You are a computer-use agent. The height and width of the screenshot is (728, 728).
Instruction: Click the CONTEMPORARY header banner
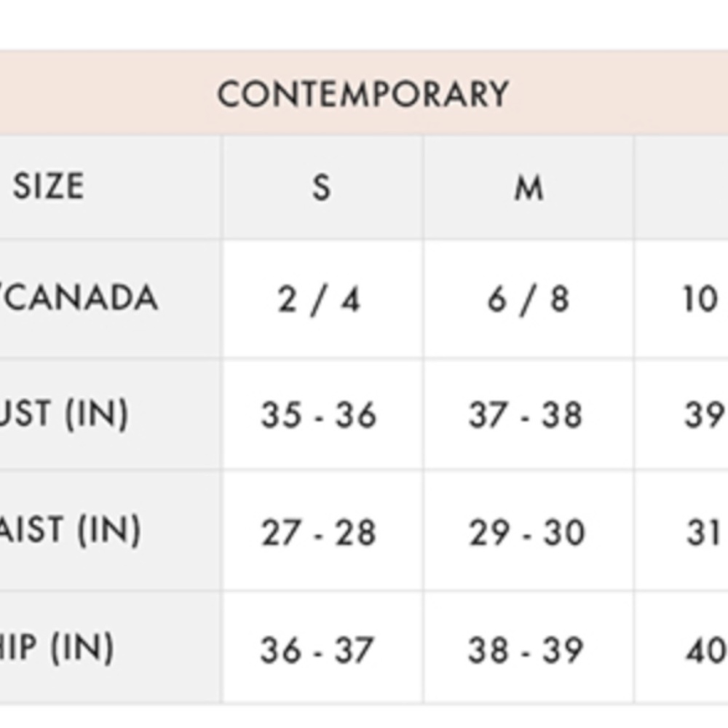click(364, 93)
